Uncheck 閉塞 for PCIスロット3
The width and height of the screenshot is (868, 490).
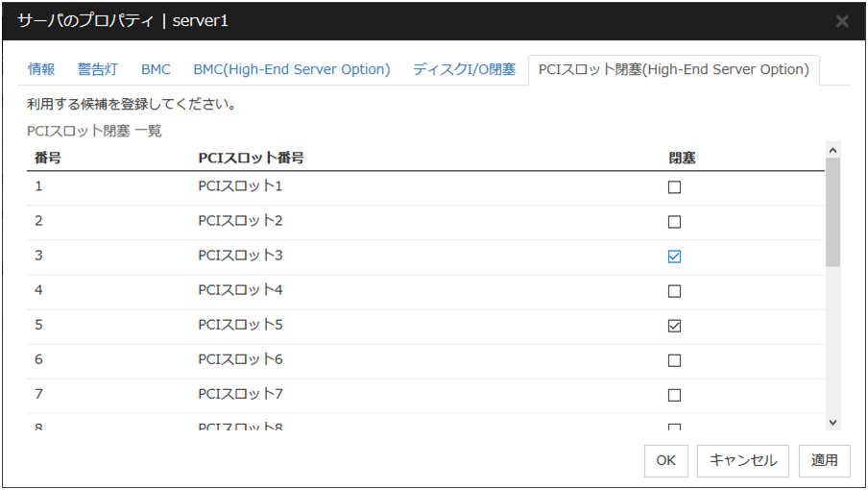[x=674, y=257]
